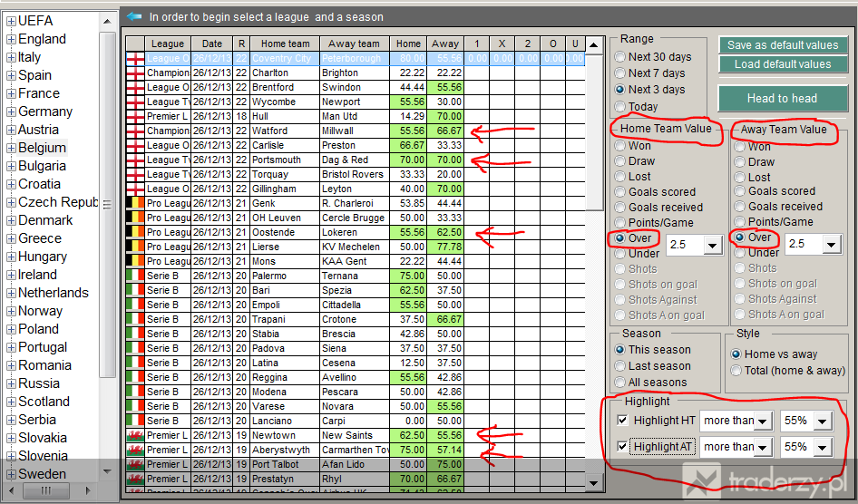Screen dimensions: 858x504
Task: Sort by the Home team column header
Action: [285, 44]
